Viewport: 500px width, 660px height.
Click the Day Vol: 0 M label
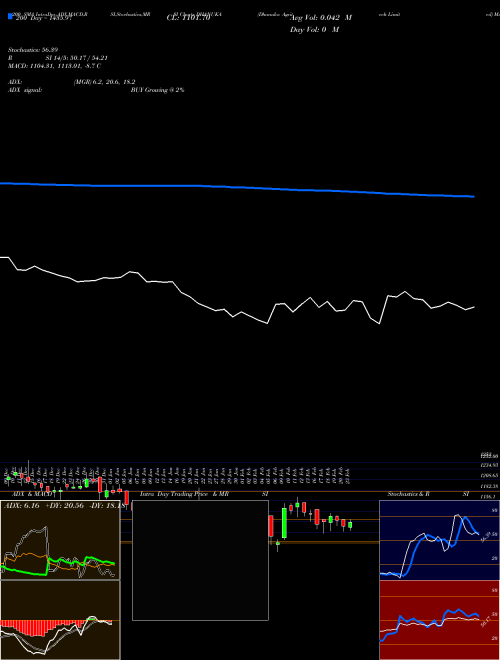[x=314, y=29]
